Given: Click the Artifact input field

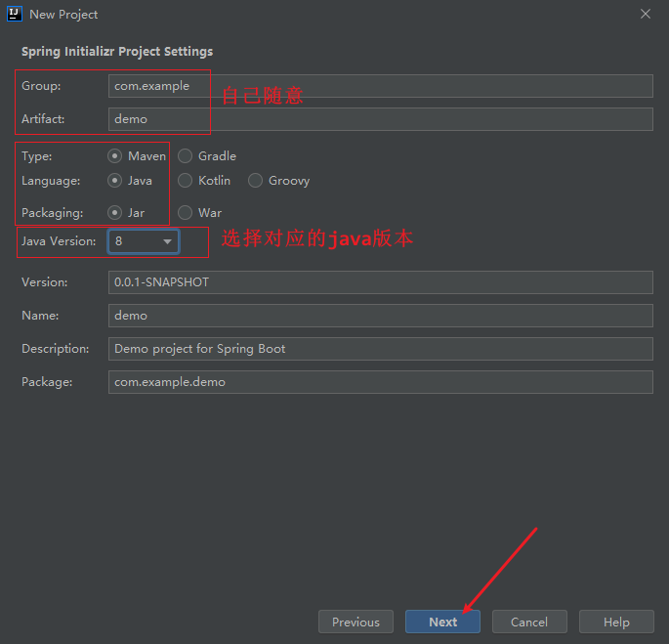Looking at the screenshot, I should pos(381,119).
